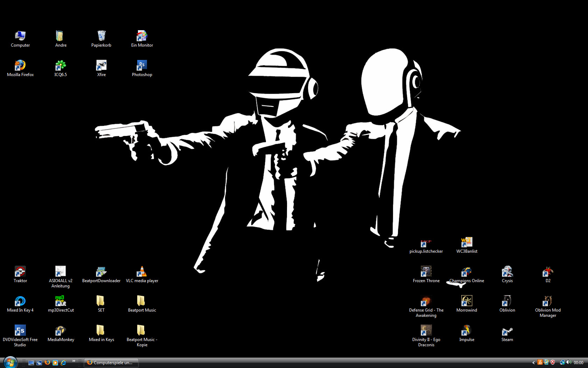Select the Champions Online shortcut

[x=467, y=274]
